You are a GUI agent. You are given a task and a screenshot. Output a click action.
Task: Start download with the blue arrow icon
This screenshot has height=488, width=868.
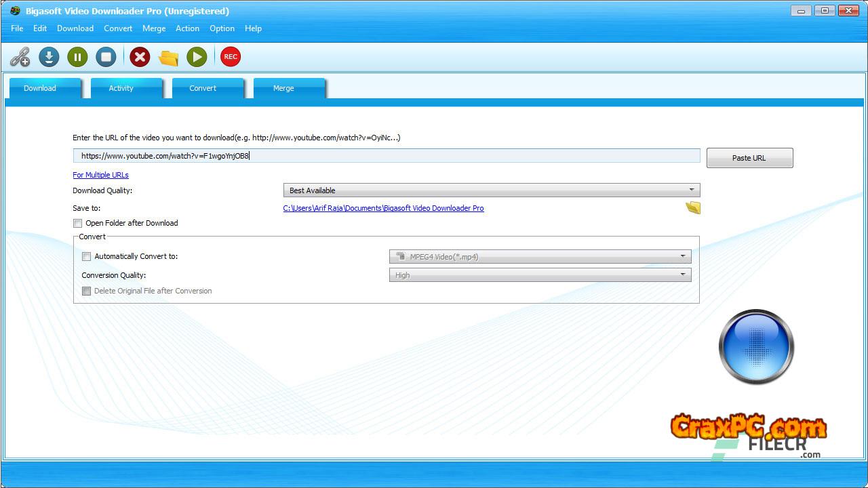(49, 57)
